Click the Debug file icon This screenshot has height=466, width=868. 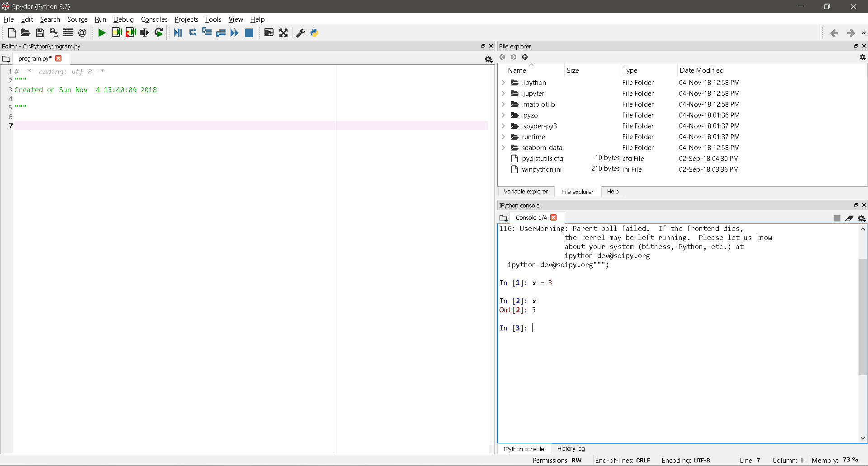178,33
